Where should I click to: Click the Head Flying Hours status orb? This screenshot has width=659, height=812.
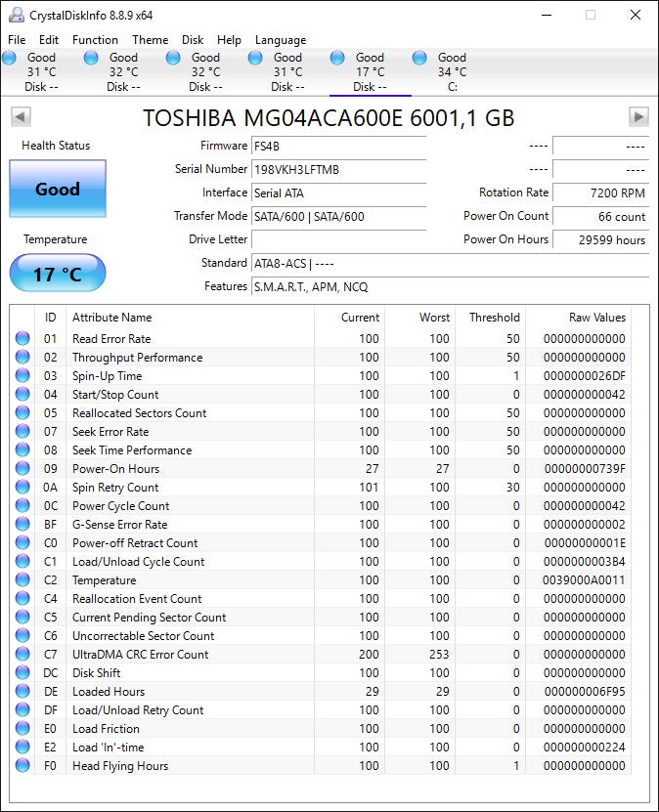pos(22,766)
